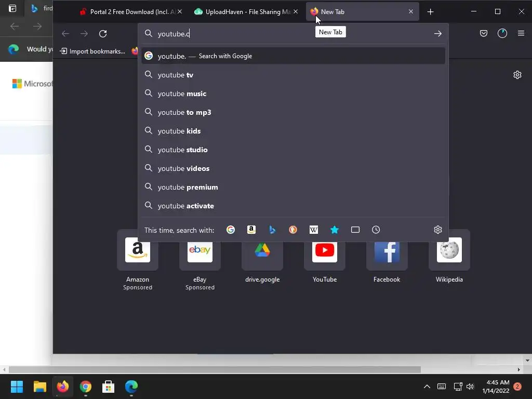Image resolution: width=532 pixels, height=399 pixels.
Task: Choose the 'youtube tv' suggestion
Action: pos(293,75)
